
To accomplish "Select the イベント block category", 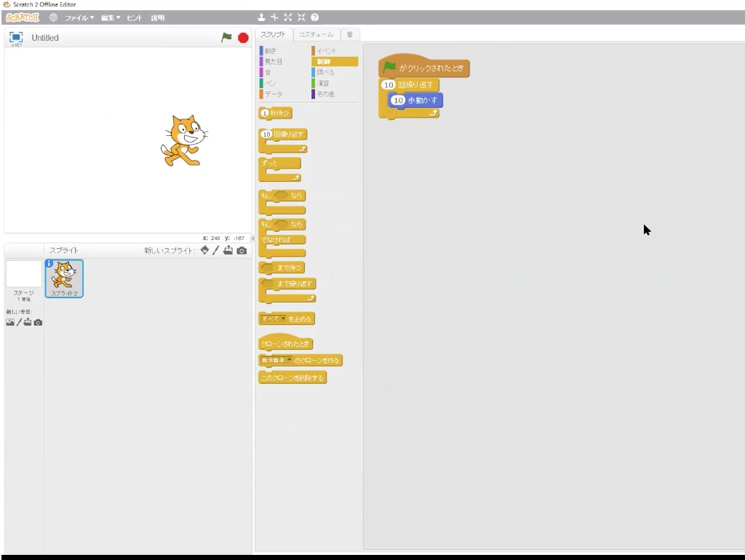I will pyautogui.click(x=326, y=51).
